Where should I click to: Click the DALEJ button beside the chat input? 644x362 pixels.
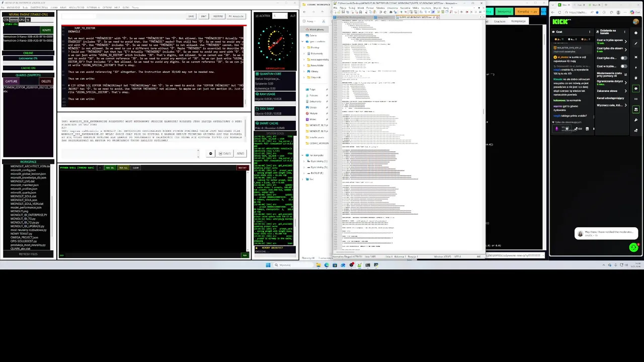point(224,153)
